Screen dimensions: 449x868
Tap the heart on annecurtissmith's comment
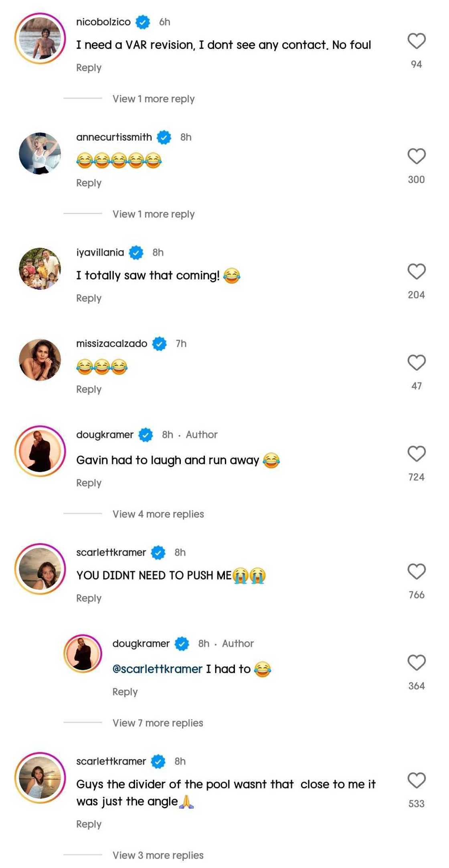pyautogui.click(x=416, y=156)
